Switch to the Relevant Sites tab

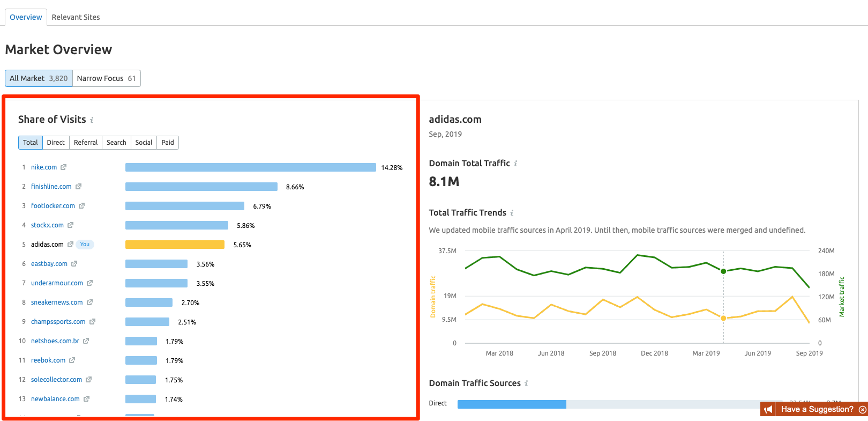pos(76,17)
